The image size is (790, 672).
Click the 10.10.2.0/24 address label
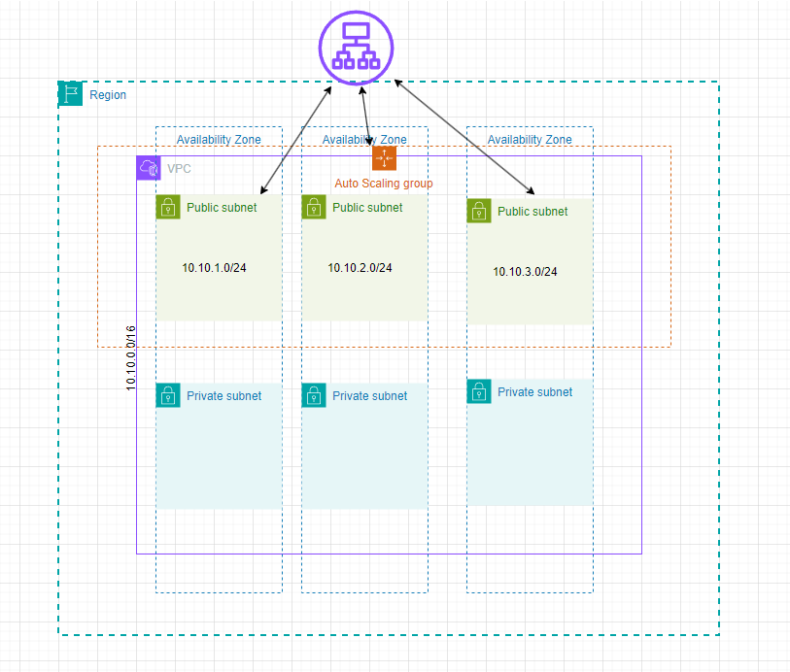(361, 267)
